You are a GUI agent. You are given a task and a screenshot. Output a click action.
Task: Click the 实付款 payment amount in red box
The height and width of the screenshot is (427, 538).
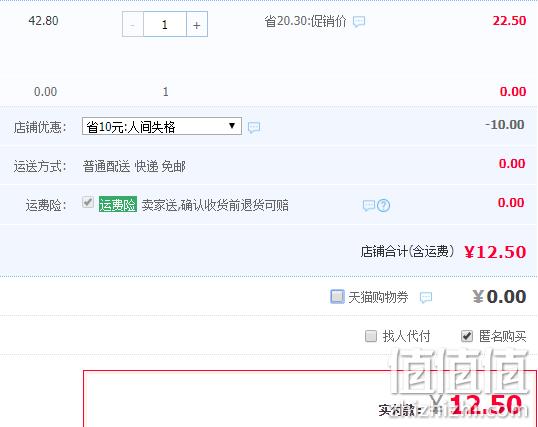tap(485, 405)
